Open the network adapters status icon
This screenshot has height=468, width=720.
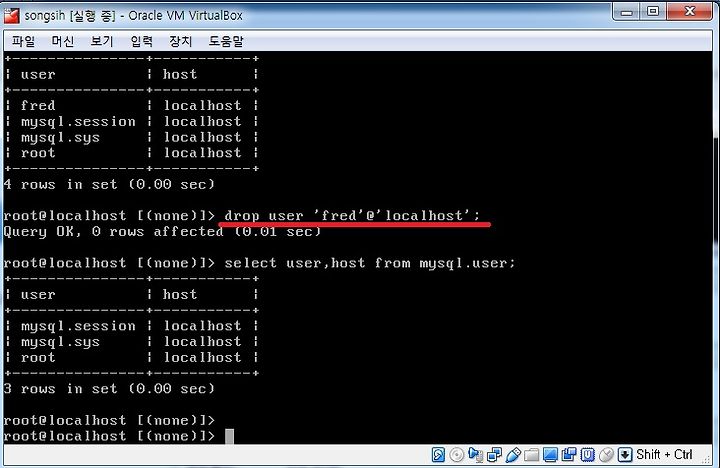point(494,455)
